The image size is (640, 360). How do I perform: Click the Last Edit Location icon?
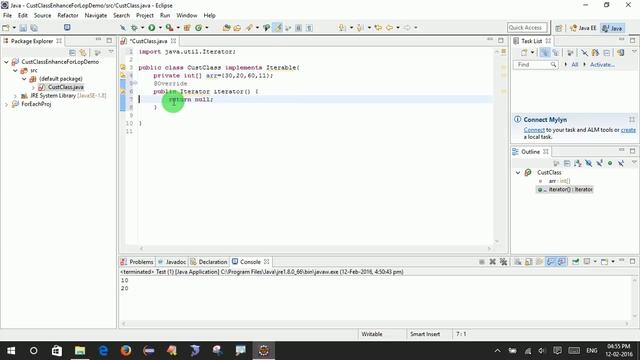[x=378, y=28]
